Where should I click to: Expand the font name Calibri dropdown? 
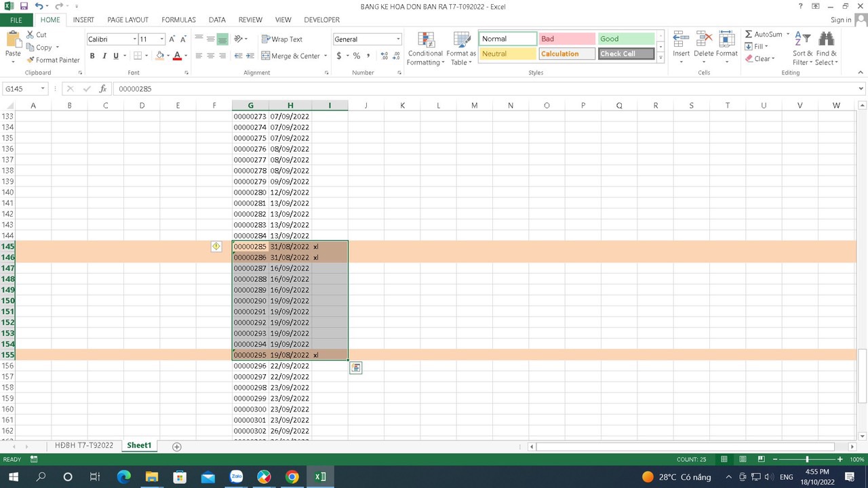point(135,39)
